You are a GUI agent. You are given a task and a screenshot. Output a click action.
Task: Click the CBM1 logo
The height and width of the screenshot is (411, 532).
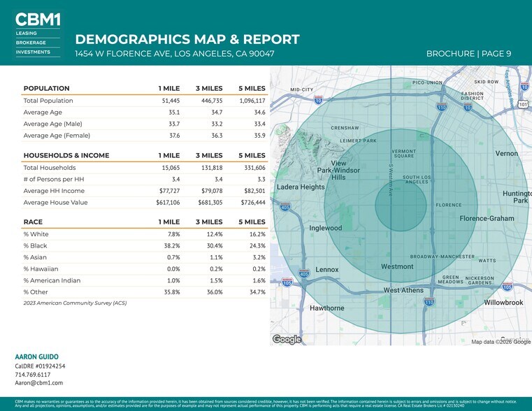tap(38, 20)
